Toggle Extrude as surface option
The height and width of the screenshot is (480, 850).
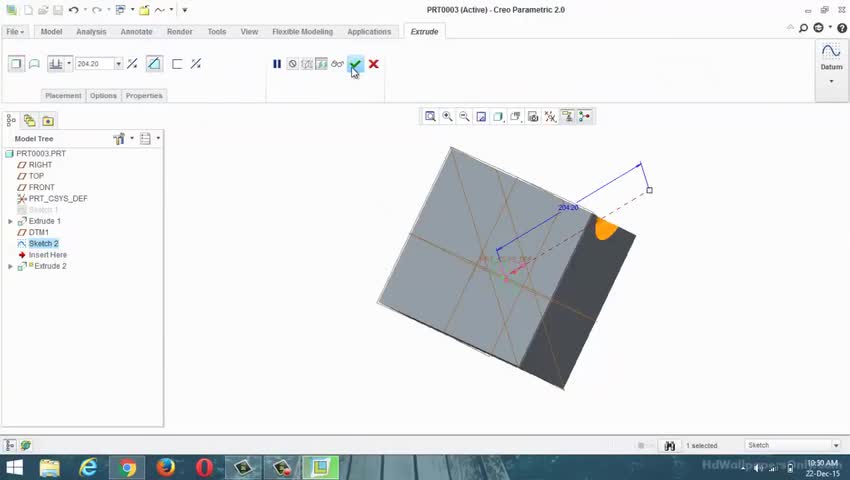[34, 64]
